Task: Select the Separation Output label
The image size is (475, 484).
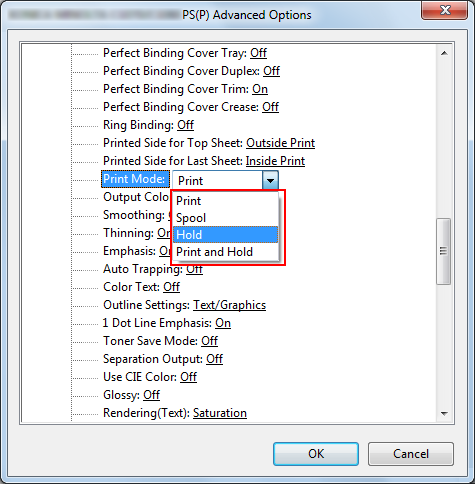Action: (x=153, y=359)
